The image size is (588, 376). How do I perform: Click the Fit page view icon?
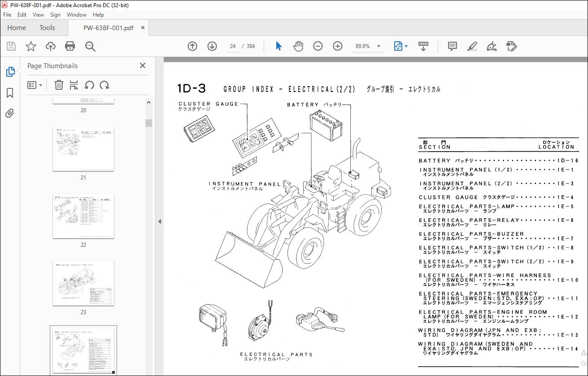(398, 46)
